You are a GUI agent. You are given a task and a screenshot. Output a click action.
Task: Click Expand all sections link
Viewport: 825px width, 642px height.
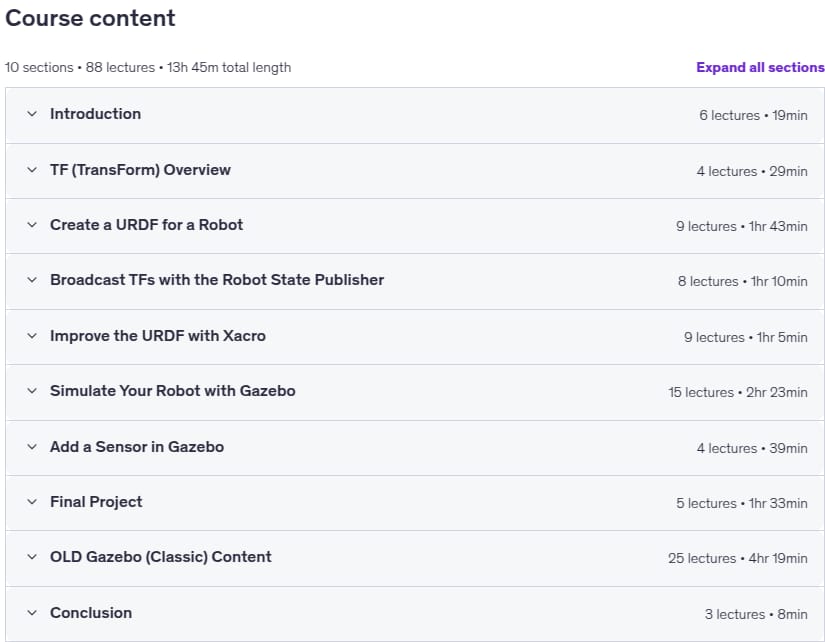[760, 67]
